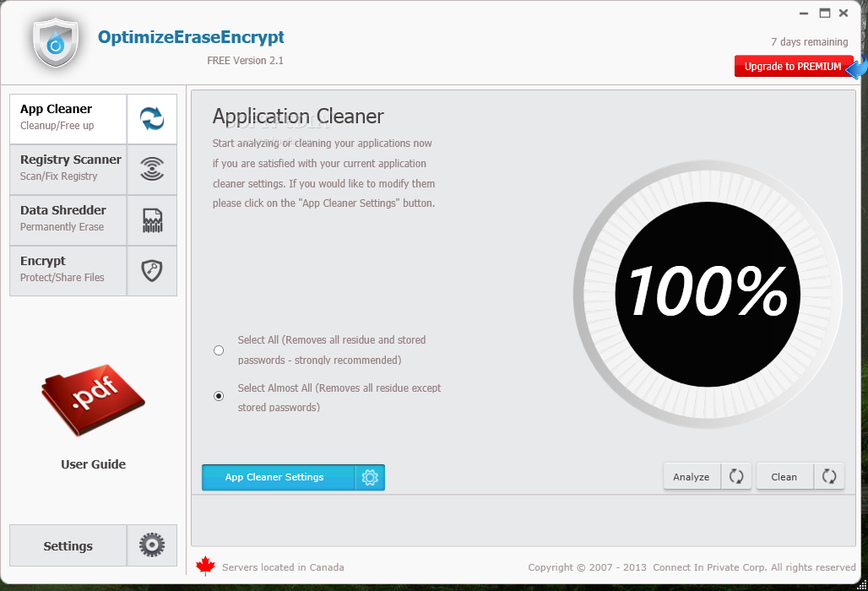Click Upgrade to PREMIUM button

click(793, 67)
